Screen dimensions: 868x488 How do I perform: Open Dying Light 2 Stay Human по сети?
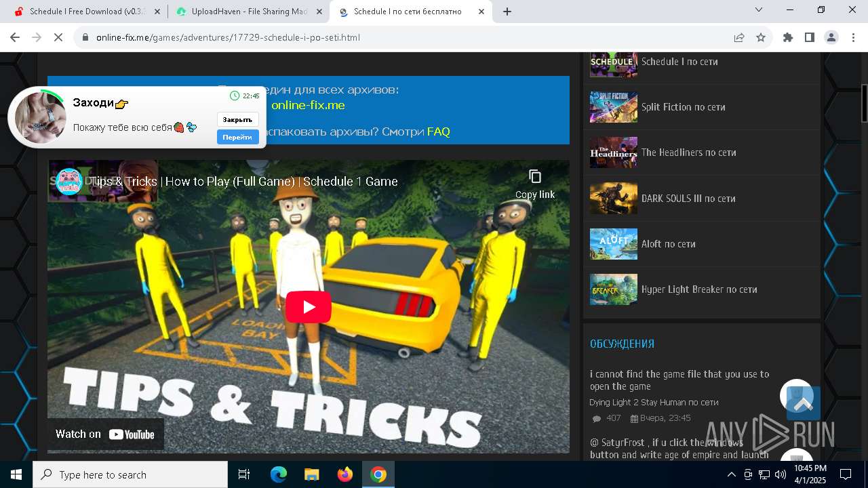pos(654,403)
